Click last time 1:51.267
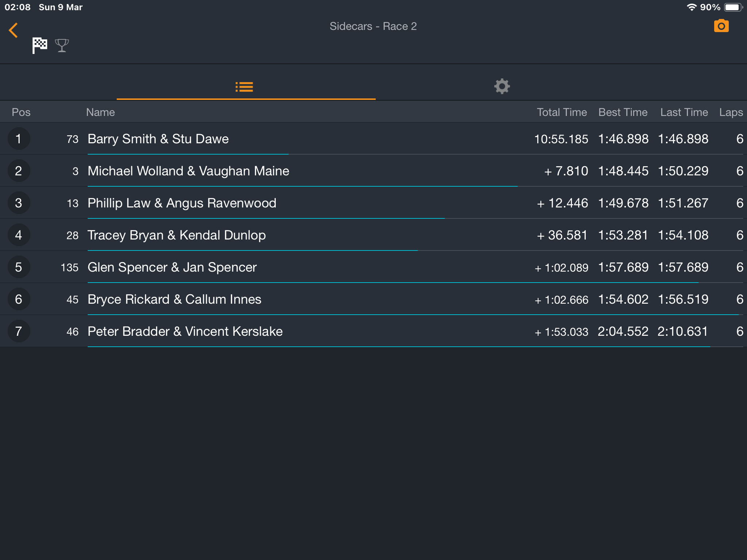This screenshot has width=747, height=560. [x=683, y=203]
